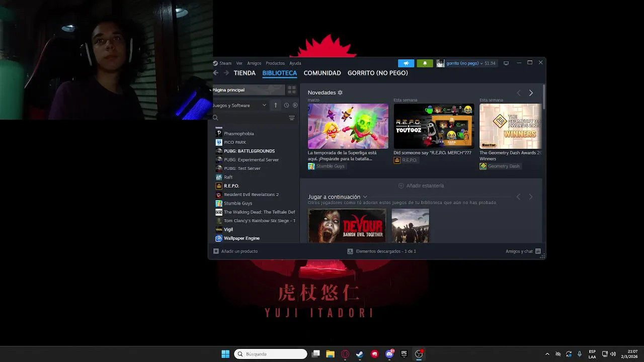The width and height of the screenshot is (644, 362).
Task: Sort library with the up-arrow button
Action: coord(276,105)
